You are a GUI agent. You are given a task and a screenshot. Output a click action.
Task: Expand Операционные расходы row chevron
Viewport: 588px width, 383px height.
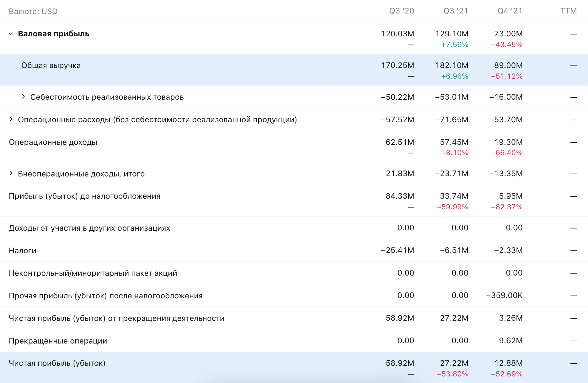coord(11,119)
